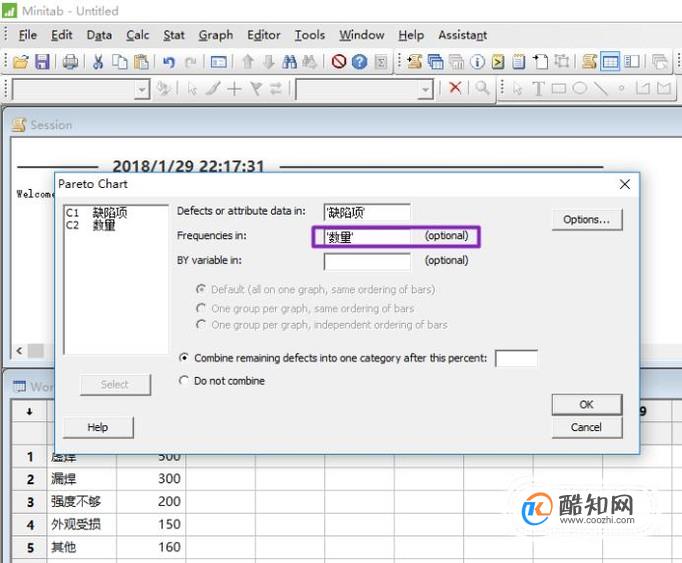Viewport: 682px width, 563px height.
Task: Open Options in Pareto Chart dialog
Action: tap(587, 219)
